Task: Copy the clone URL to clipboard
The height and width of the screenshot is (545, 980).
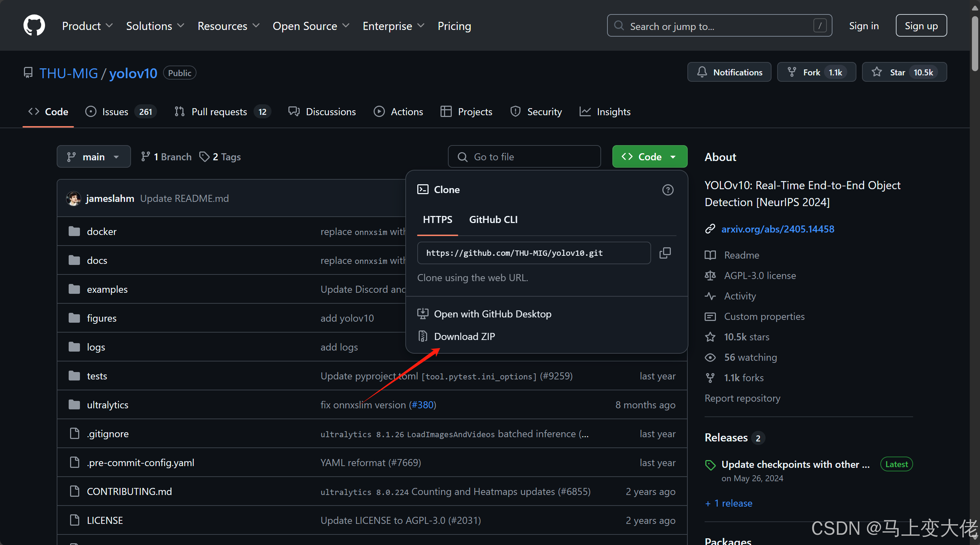Action: click(x=664, y=253)
